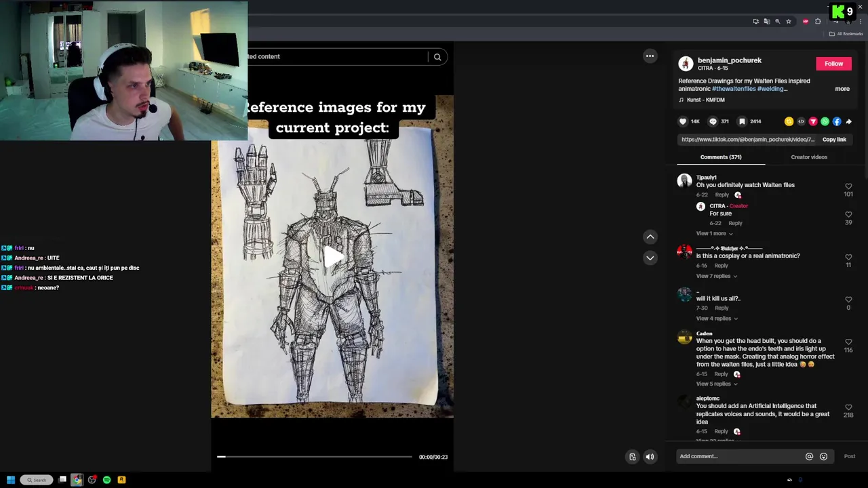Screen dimensions: 868x488
Task: Expand View 4 replies
Action: coord(716,319)
